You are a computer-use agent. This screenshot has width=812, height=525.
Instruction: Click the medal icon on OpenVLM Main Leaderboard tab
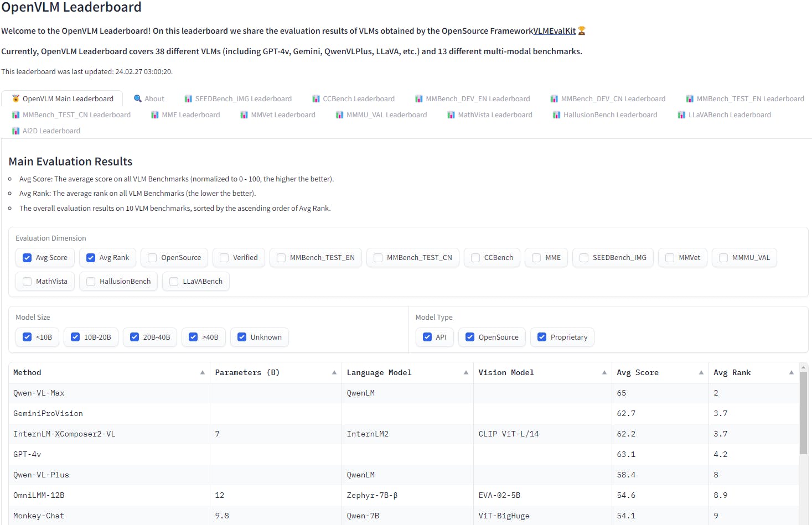point(15,98)
